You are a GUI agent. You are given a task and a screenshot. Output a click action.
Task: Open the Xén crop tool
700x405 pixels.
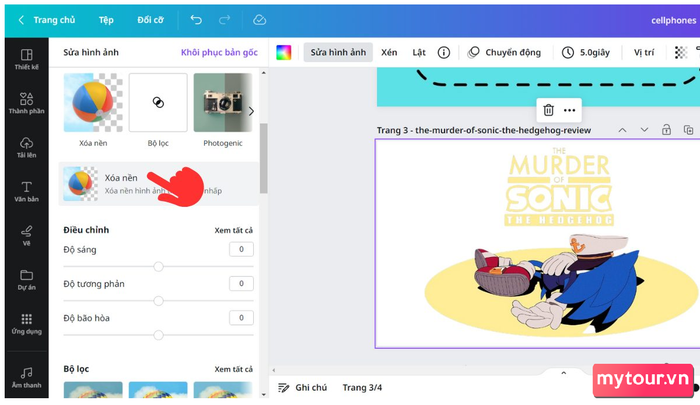pyautogui.click(x=389, y=52)
